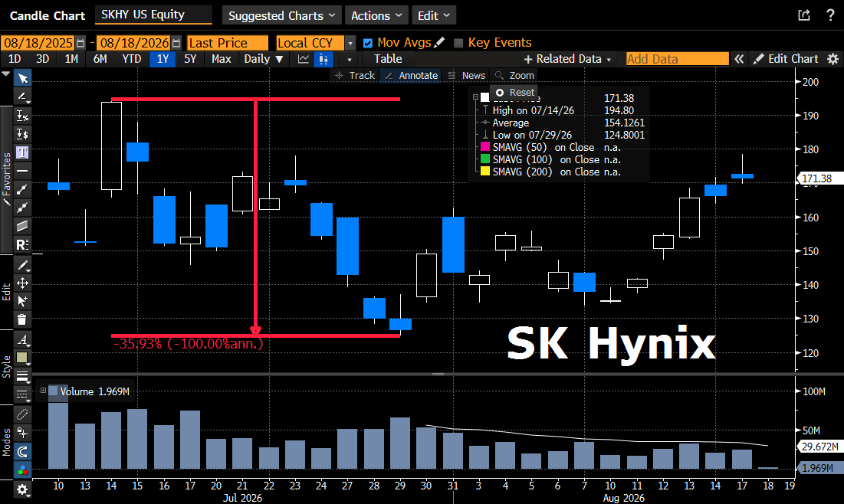Collapse the legend box expander
This screenshot has height=504, width=844.
[x=475, y=97]
